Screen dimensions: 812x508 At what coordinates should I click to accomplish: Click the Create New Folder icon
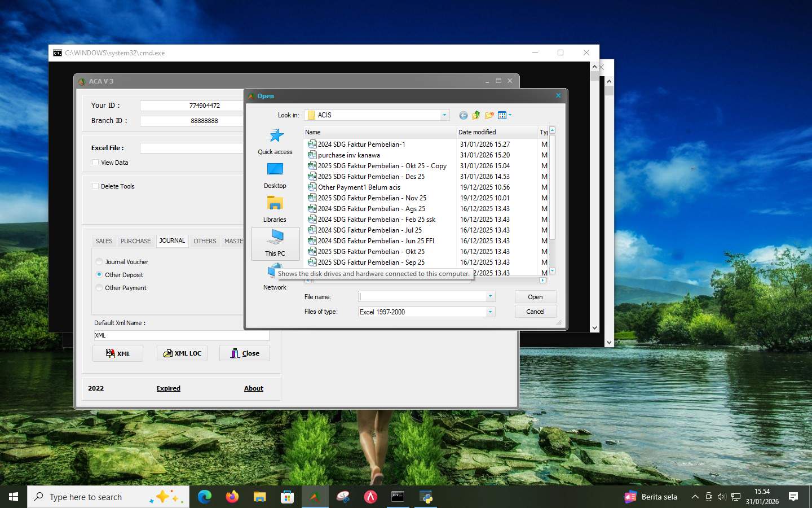click(x=489, y=115)
